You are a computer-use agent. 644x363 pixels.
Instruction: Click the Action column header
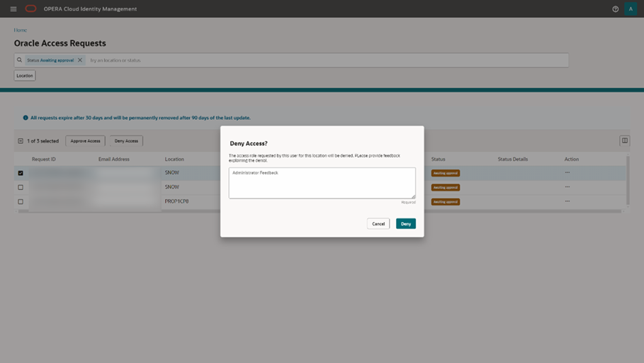(571, 159)
